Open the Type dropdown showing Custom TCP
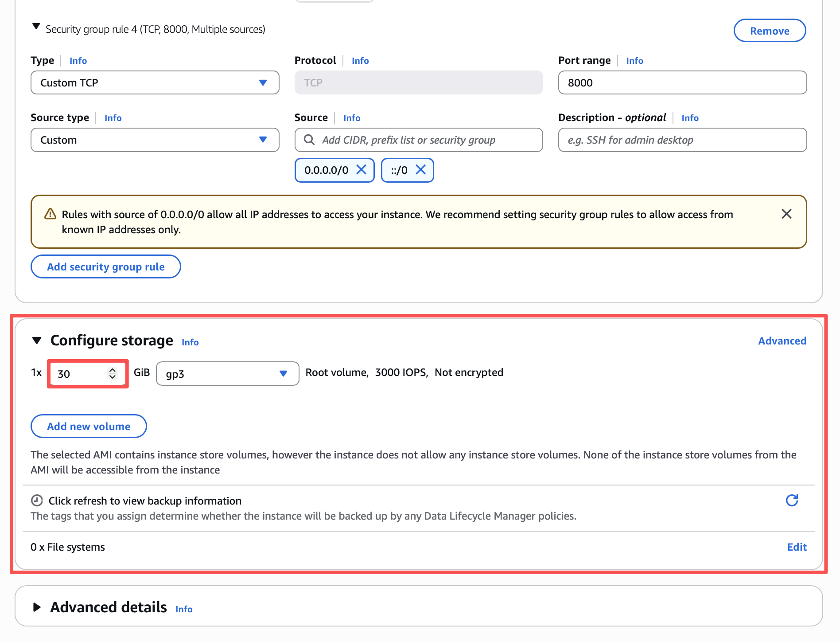This screenshot has height=642, width=840. 155,83
